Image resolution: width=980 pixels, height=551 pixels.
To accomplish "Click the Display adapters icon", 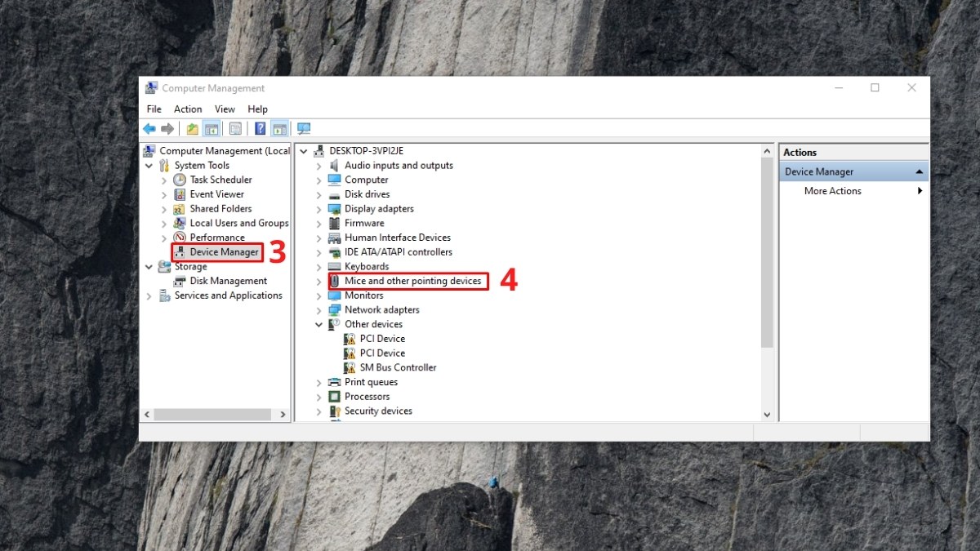I will pos(334,209).
